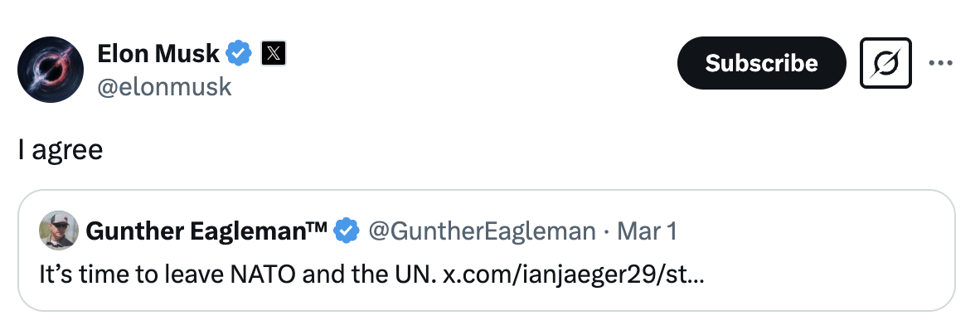This screenshot has height=335, width=980.
Task: Open Elon Musk's profile avatar
Action: click(51, 70)
